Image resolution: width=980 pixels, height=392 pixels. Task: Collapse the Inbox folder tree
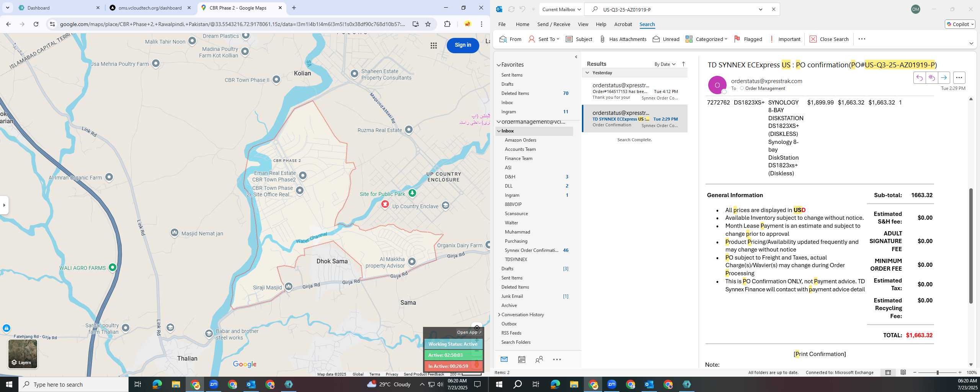(499, 131)
